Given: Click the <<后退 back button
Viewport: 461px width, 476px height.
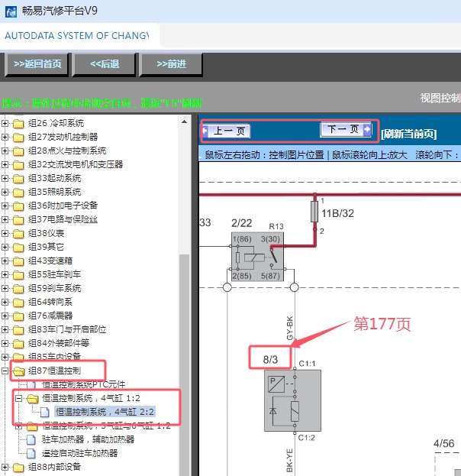Looking at the screenshot, I should 105,64.
